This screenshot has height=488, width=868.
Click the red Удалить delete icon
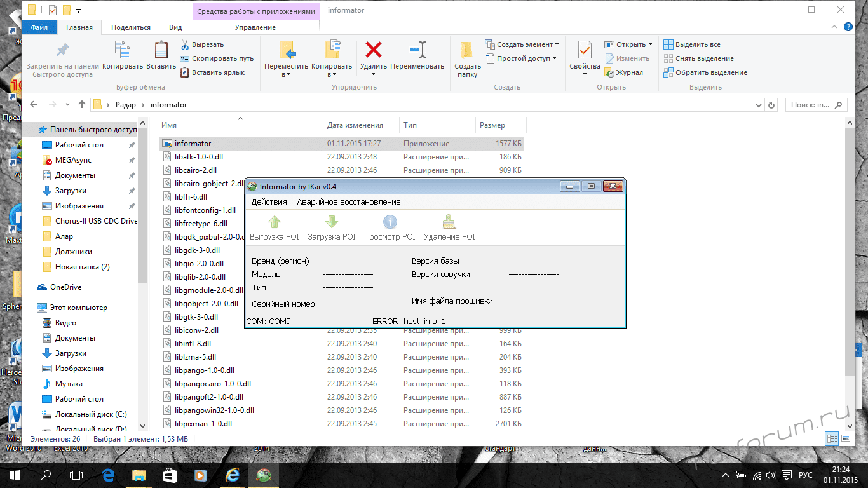pos(373,50)
